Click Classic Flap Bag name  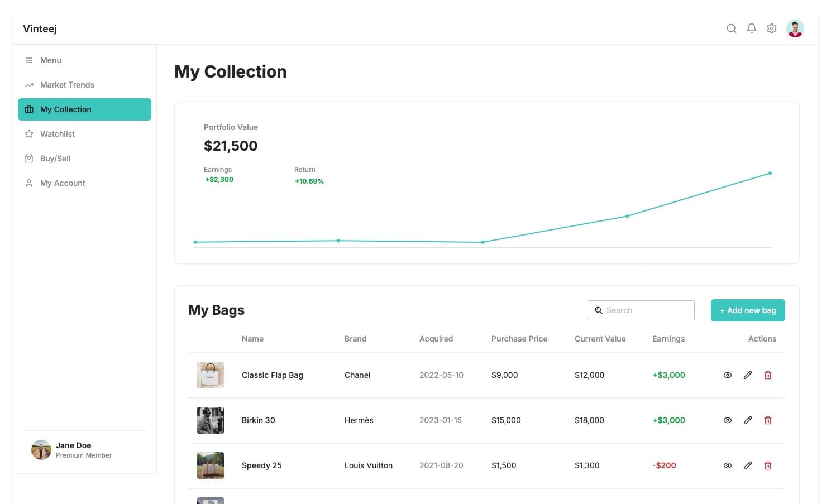coord(273,375)
